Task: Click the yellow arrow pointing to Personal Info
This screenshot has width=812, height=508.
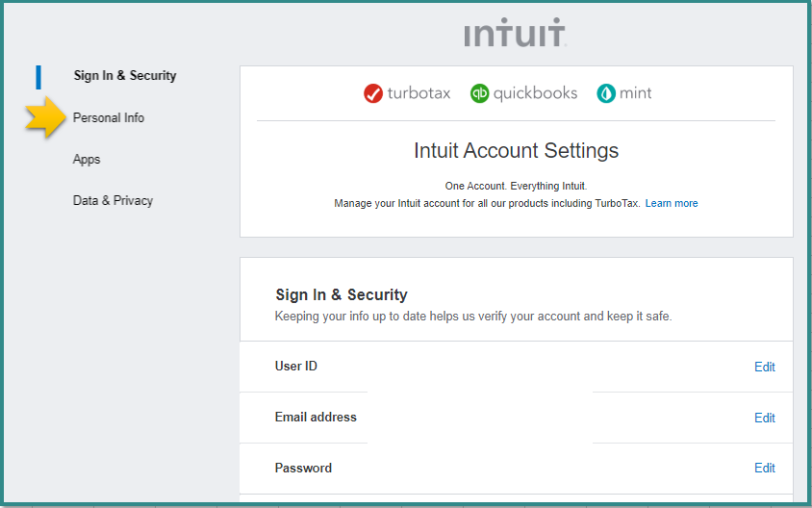Action: coord(44,117)
